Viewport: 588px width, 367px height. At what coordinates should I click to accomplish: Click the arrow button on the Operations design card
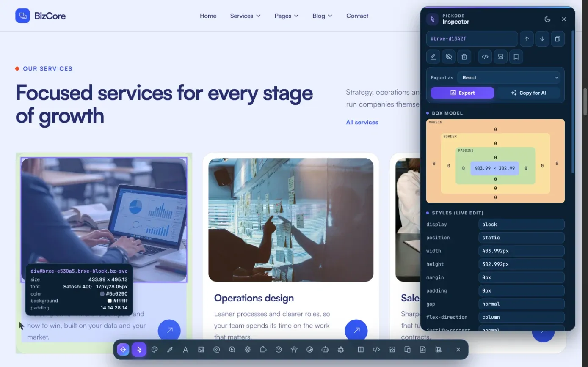click(356, 331)
